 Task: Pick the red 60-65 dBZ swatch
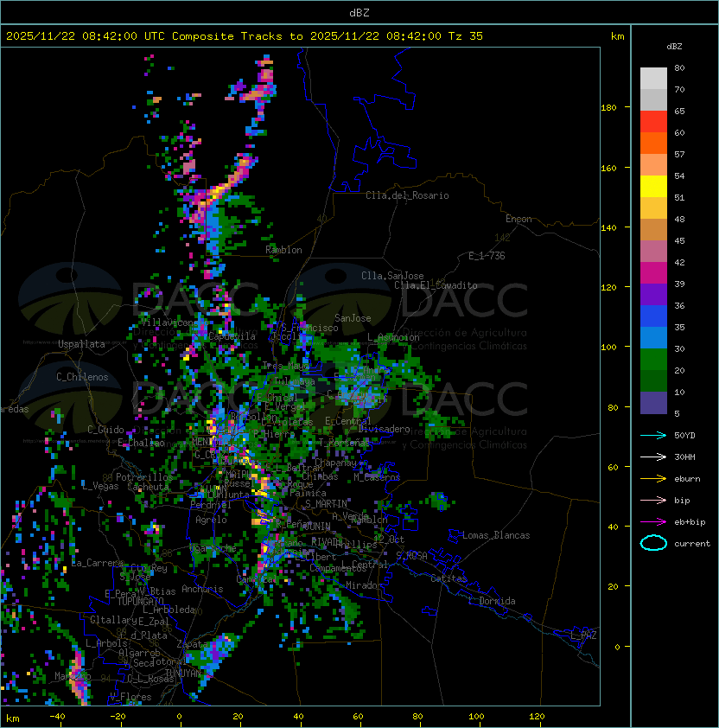653,122
